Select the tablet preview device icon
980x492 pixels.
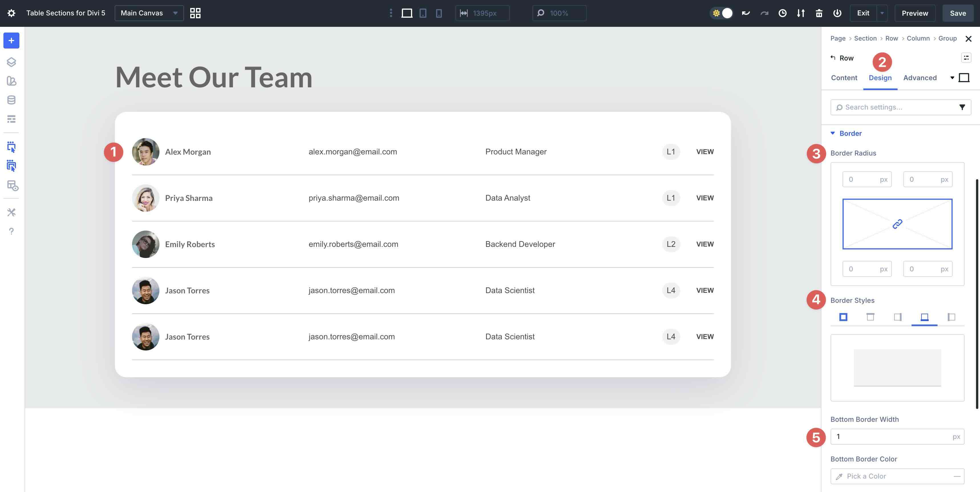tap(423, 13)
